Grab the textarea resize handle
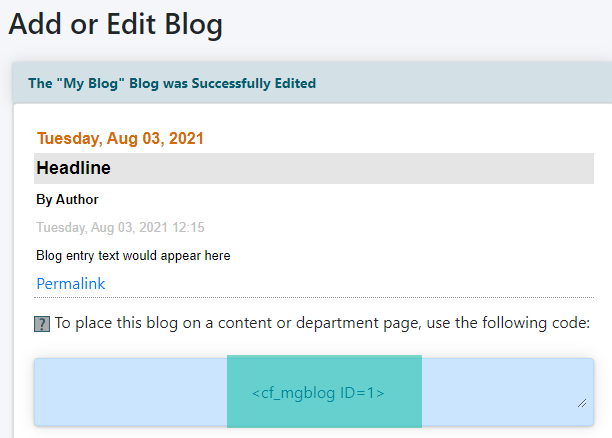Image resolution: width=612 pixels, height=438 pixels. (x=581, y=402)
